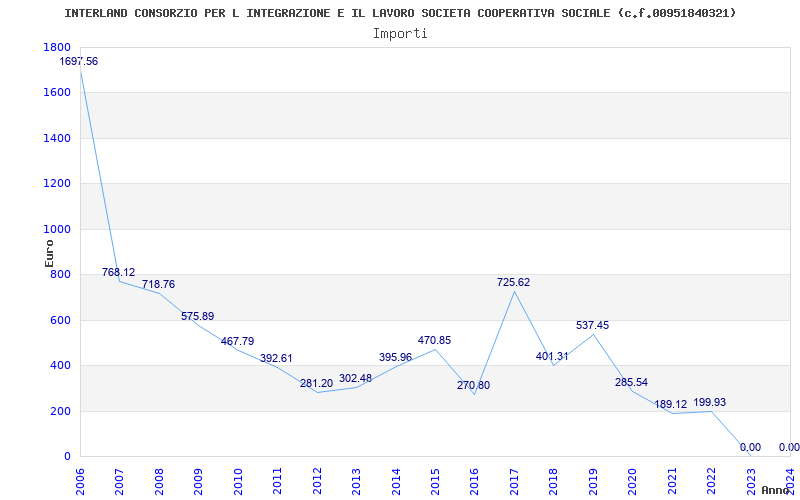Screen dimensions: 800x500
Task: Click the 302.48 data label
Action: click(356, 379)
